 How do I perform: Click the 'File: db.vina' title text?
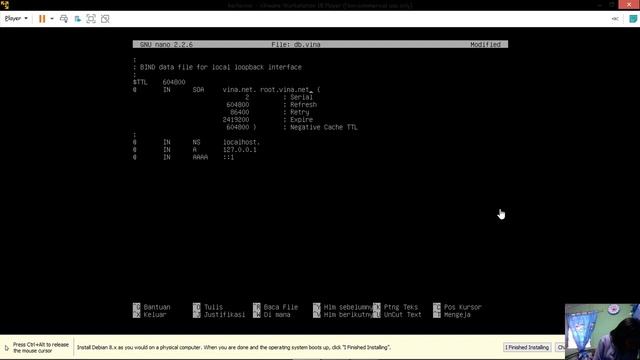pyautogui.click(x=296, y=44)
